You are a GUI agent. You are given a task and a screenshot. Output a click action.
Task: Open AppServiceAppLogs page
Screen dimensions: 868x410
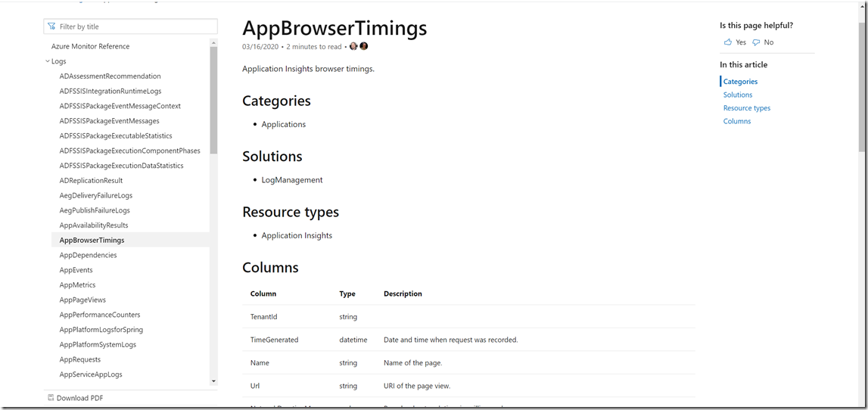point(91,375)
